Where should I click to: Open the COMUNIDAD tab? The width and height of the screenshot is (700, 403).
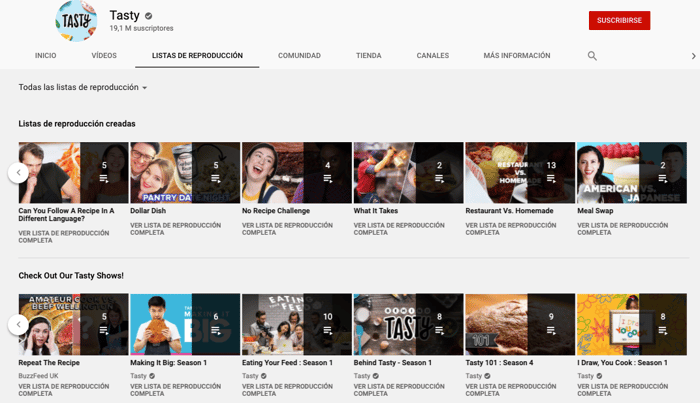click(x=299, y=56)
